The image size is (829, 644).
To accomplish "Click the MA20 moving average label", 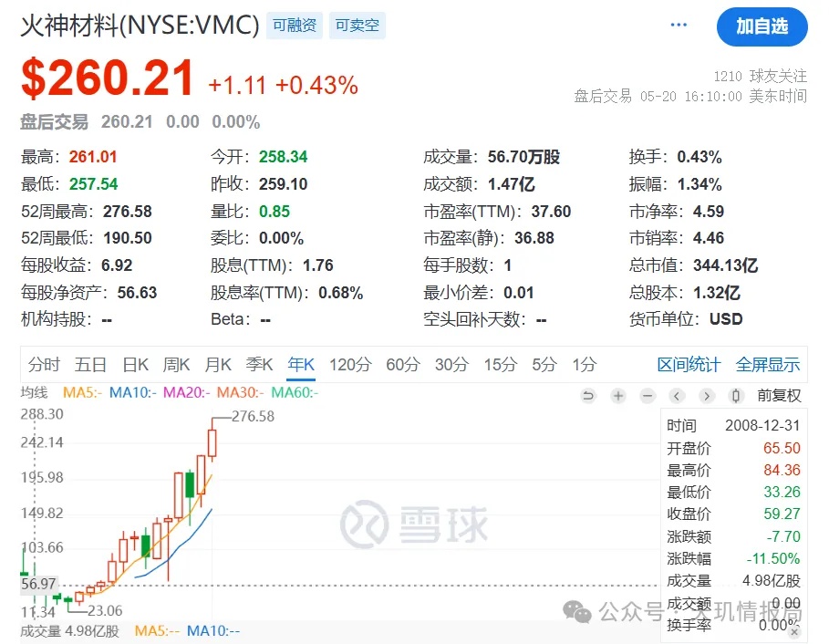I will tap(186, 393).
